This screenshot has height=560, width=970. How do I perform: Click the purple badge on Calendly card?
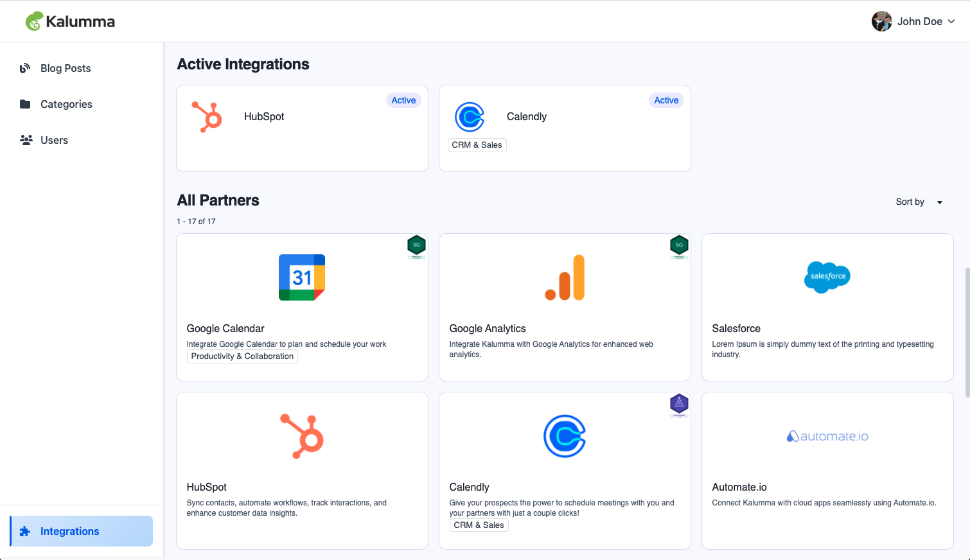679,405
